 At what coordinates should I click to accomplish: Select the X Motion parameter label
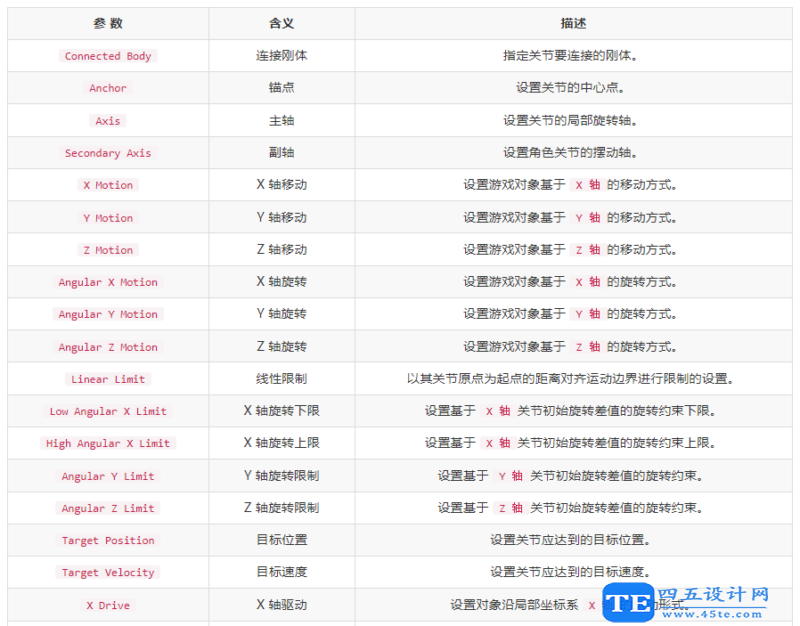pyautogui.click(x=108, y=185)
